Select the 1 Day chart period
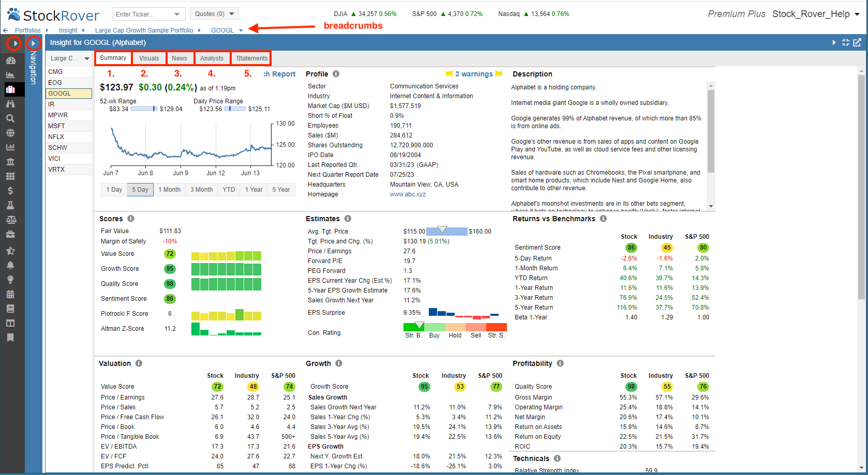 pos(114,190)
